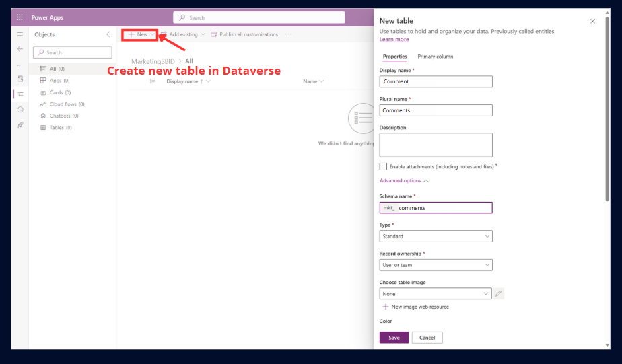The width and height of the screenshot is (622, 364).
Task: Click the MarketingSBID breadcrumb
Action: 153,61
